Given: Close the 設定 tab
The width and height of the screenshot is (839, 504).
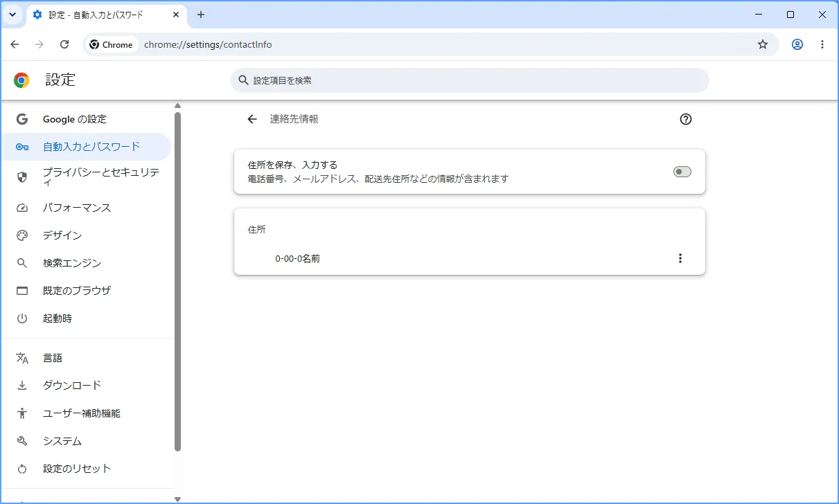Looking at the screenshot, I should pos(175,15).
